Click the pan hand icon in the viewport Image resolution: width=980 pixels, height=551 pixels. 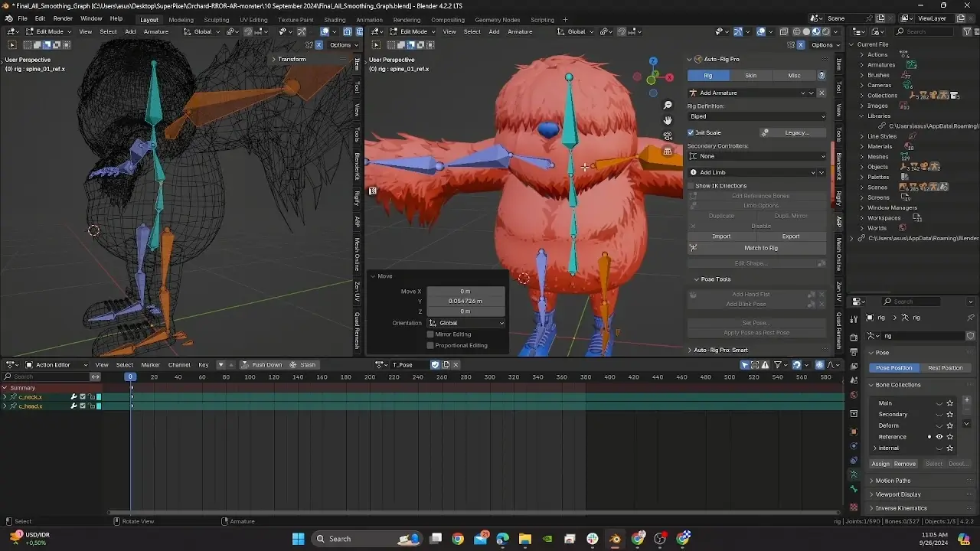pyautogui.click(x=668, y=120)
